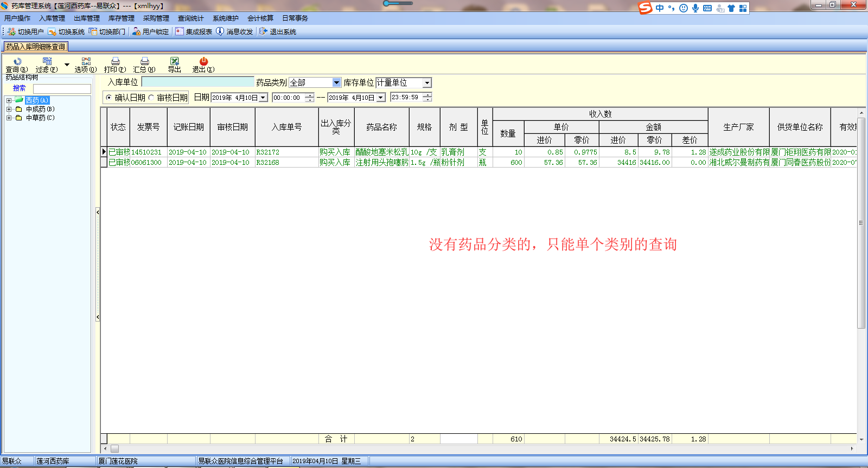This screenshot has height=468, width=868.
Task: Expand the 中草药(C) tree node
Action: 9,118
